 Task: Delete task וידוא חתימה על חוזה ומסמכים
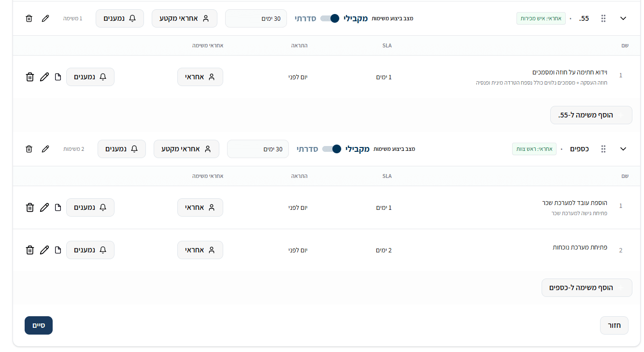(x=30, y=77)
